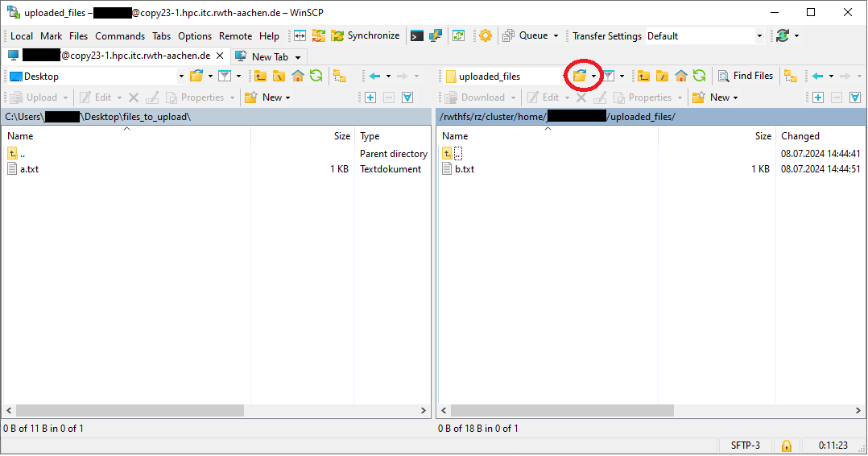
Task: Sort remote files by the Changed column
Action: coord(820,136)
